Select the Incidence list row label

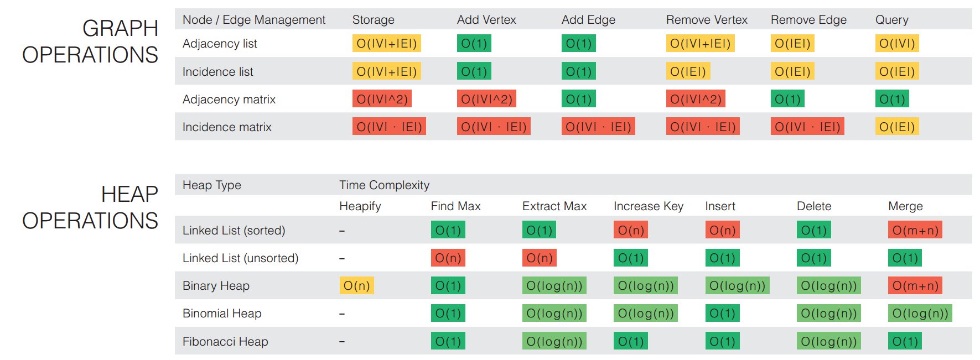[217, 71]
